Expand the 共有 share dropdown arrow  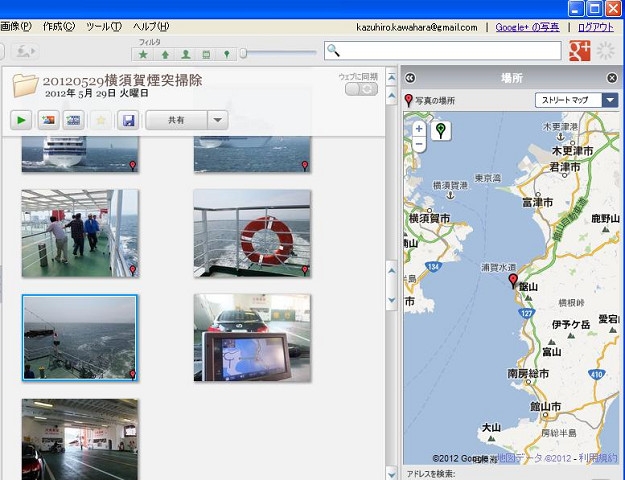tap(217, 120)
